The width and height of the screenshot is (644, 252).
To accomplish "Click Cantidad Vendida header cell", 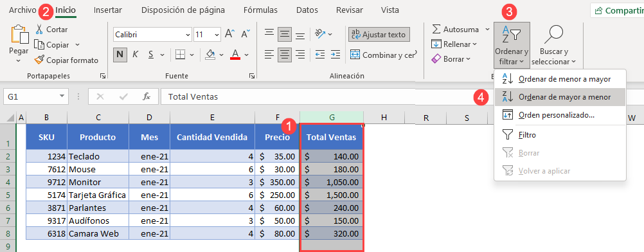I will tap(212, 137).
